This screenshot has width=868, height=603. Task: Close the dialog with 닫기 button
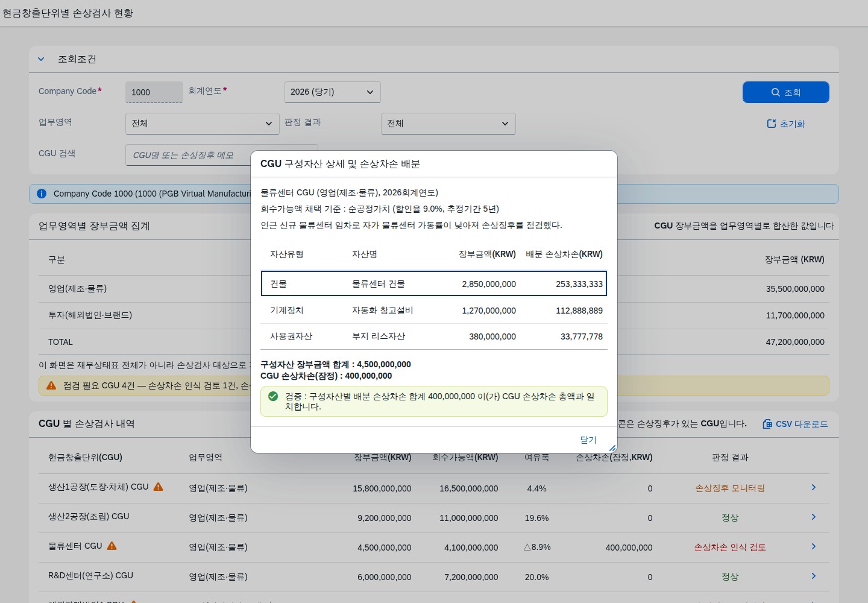(588, 440)
